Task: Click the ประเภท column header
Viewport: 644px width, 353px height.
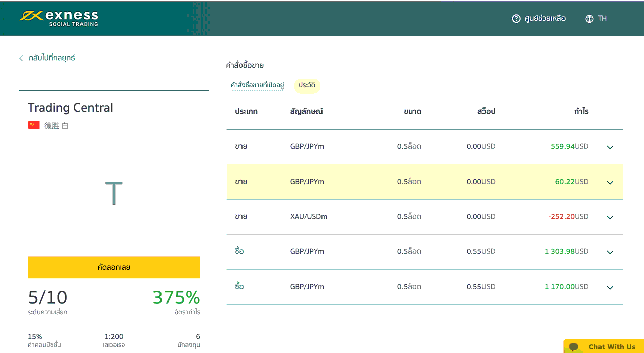Action: (x=246, y=111)
